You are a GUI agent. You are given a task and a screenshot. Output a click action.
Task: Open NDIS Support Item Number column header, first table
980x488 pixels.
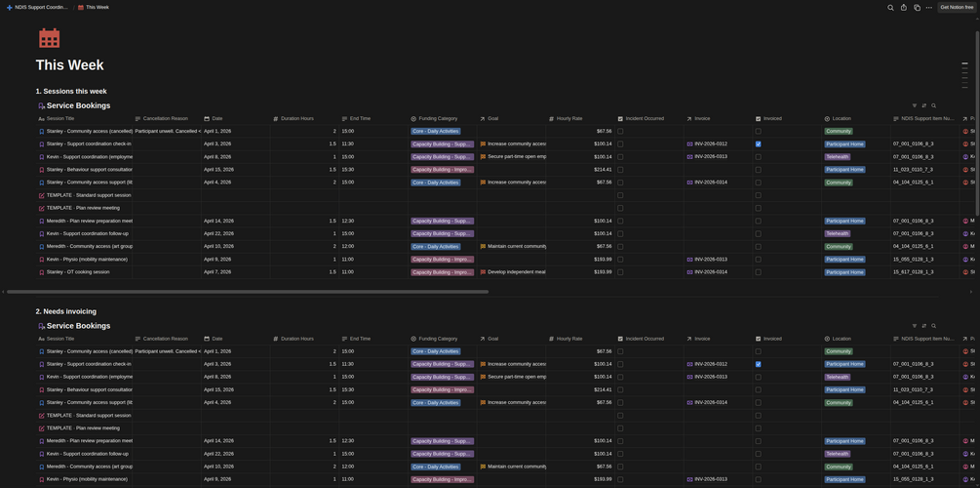[925, 118]
